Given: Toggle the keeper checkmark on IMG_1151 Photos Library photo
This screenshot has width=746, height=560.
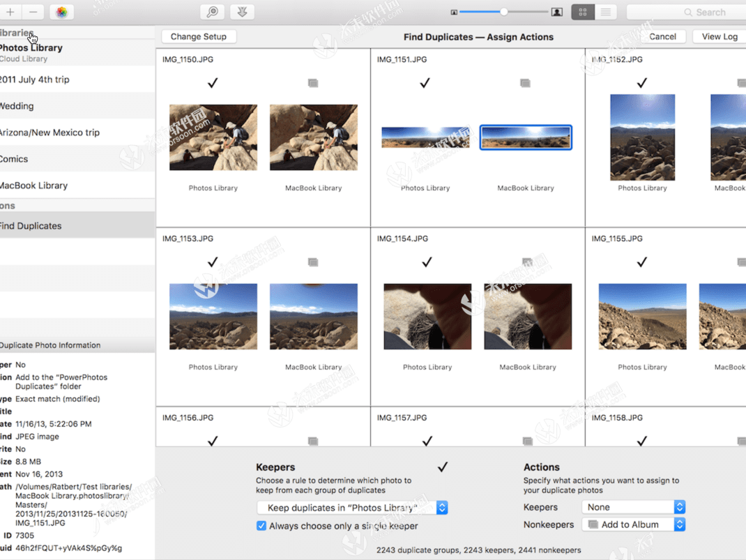Looking at the screenshot, I should [x=425, y=83].
